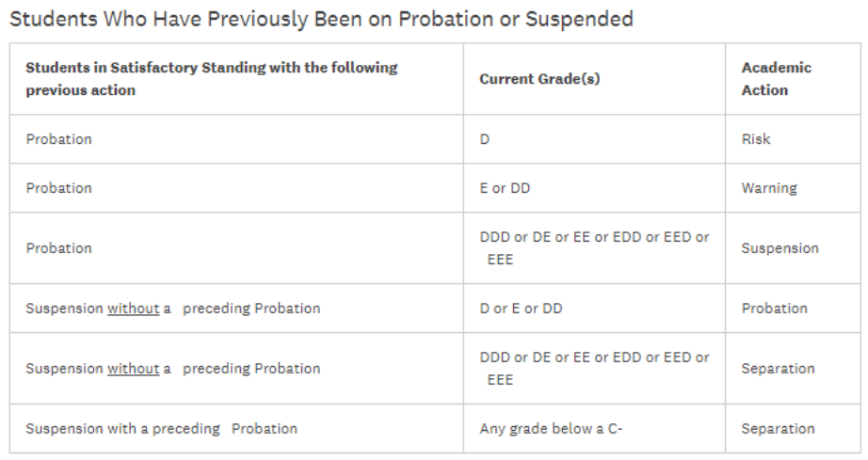The width and height of the screenshot is (868, 460).
Task: Click the "Students in Satisfactory Standing" column header
Action: point(212,79)
